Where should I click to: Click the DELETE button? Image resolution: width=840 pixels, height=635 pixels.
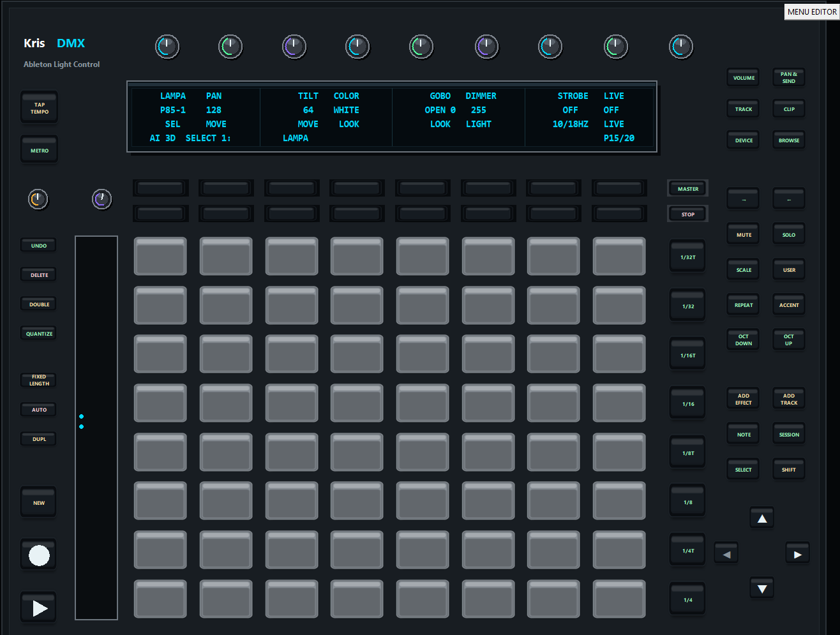click(x=39, y=275)
